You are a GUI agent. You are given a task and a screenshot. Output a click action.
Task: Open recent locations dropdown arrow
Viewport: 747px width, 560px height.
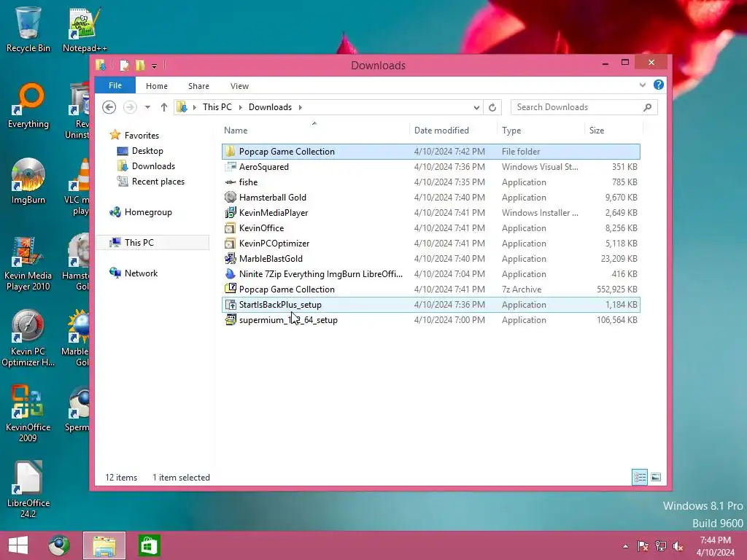(x=147, y=107)
